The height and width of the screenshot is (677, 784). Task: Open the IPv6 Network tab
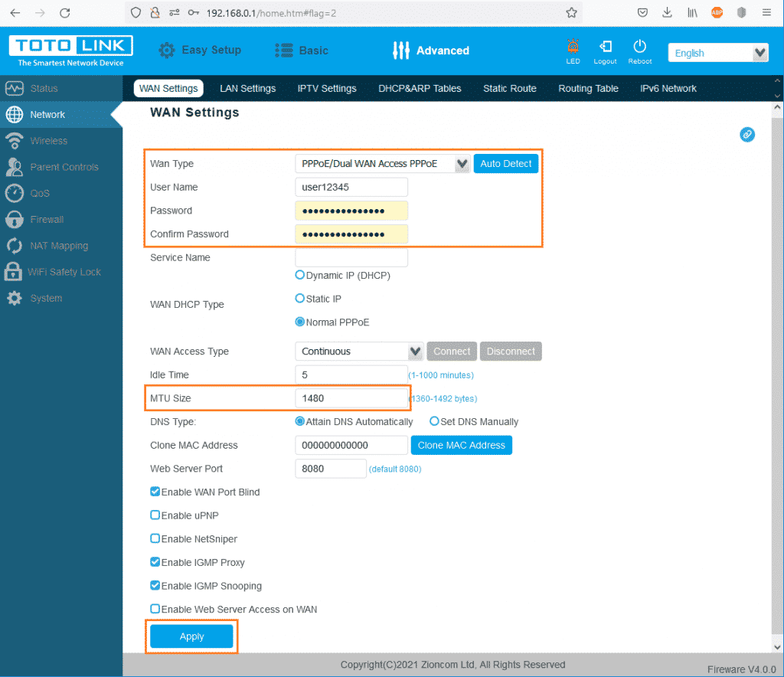(x=668, y=89)
